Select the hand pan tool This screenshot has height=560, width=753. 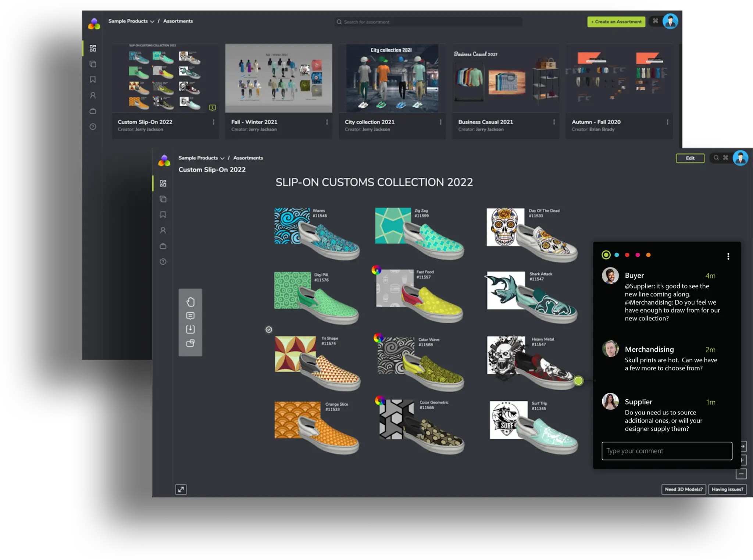point(190,302)
